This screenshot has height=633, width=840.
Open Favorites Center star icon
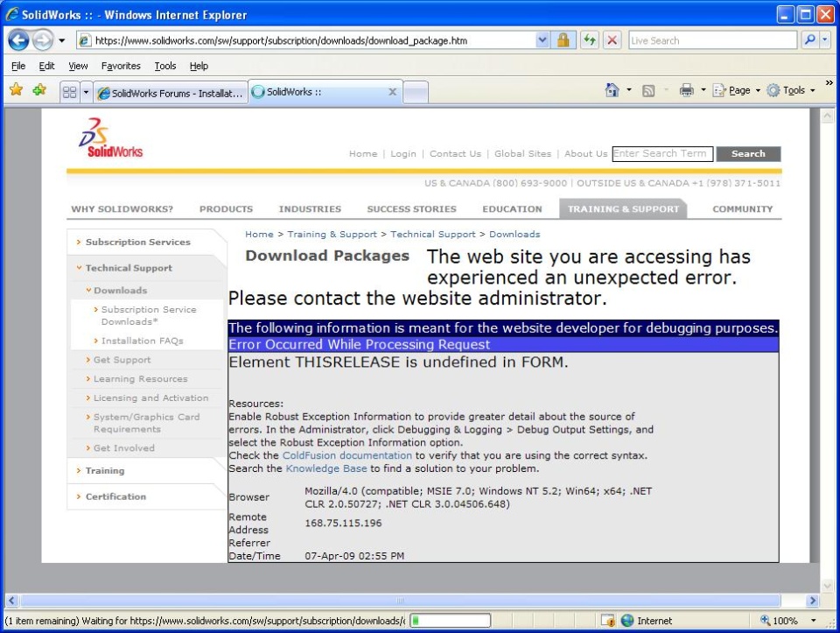point(16,90)
